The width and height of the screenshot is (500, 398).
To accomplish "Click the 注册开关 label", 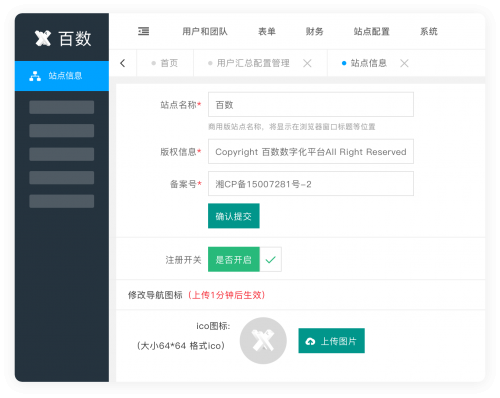I will coord(183,260).
